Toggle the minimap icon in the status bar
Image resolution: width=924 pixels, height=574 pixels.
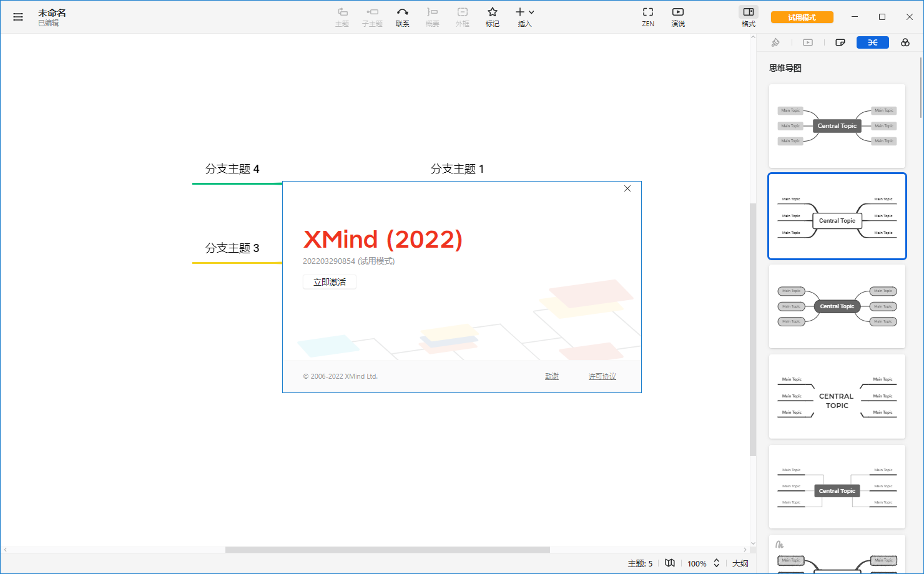pos(670,562)
